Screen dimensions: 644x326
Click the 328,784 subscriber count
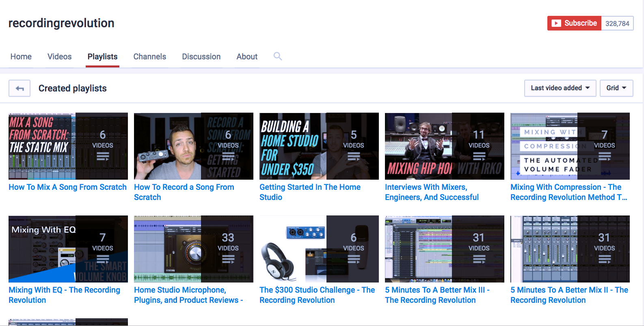coord(617,23)
